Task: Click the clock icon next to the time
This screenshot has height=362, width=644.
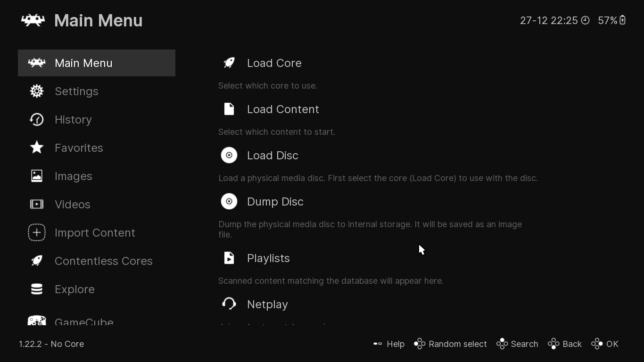Action: click(x=585, y=20)
